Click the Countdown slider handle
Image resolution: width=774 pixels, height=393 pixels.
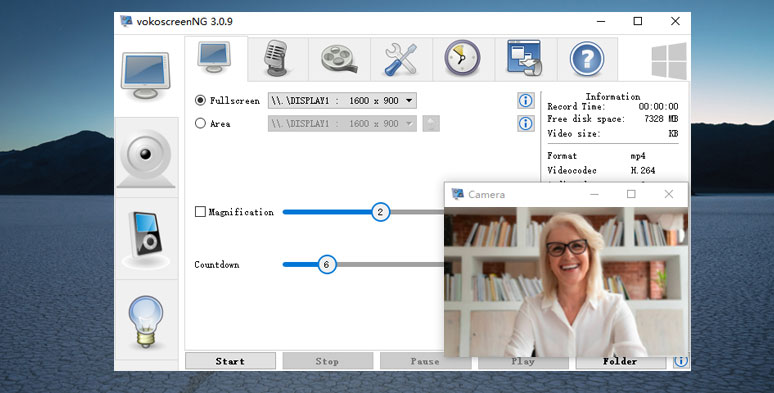(326, 265)
